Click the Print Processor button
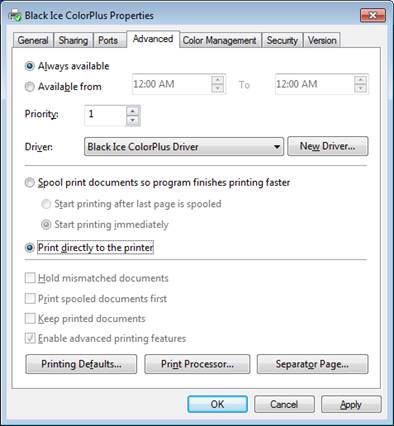This screenshot has width=394, height=426. (x=197, y=364)
